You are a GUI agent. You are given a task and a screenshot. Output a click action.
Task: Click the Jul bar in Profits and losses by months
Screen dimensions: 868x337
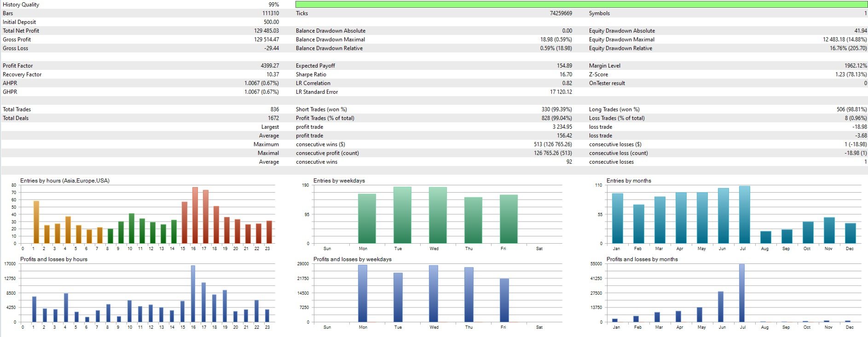tap(742, 293)
